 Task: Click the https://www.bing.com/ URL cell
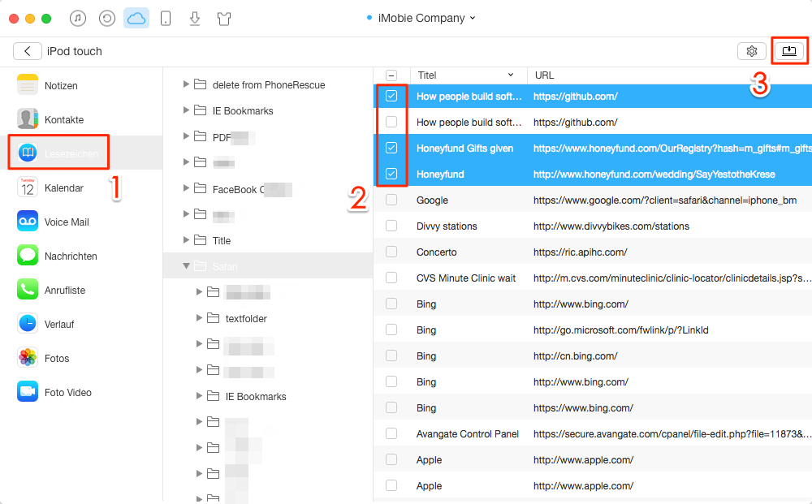(583, 407)
